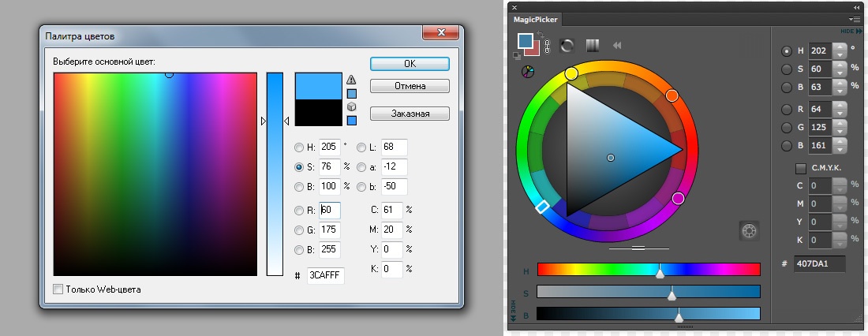Select the Lab b radio button
The height and width of the screenshot is (336, 868).
361,187
